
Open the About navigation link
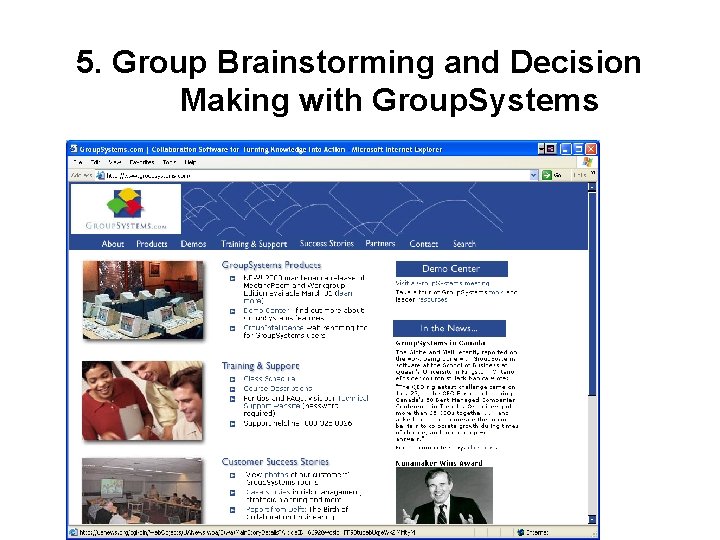[112, 244]
